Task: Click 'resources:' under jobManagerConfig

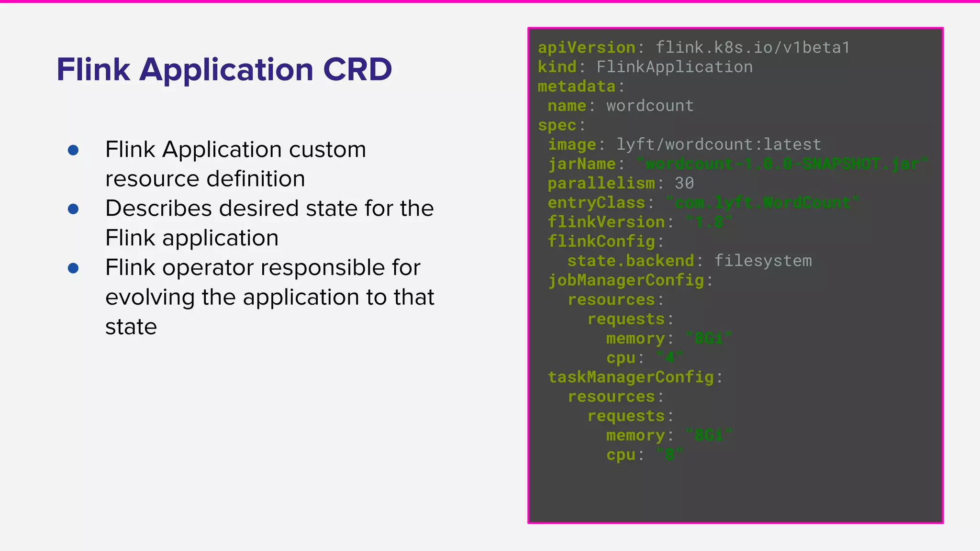Action: (616, 300)
